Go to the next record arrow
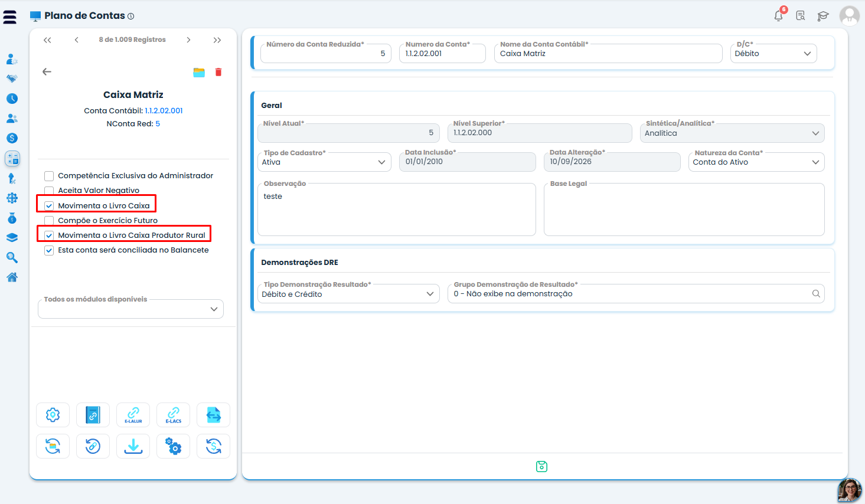The height and width of the screenshot is (504, 865). point(188,40)
